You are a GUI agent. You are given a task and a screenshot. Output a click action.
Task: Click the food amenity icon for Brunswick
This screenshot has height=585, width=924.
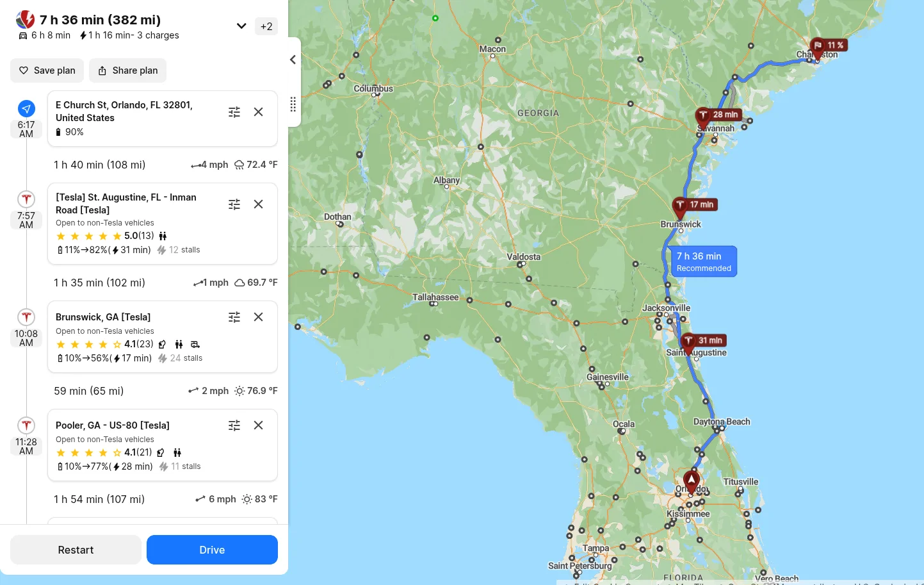[162, 344]
